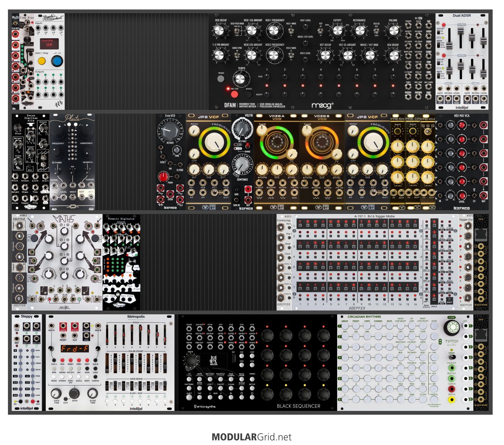
Task: Click the DFAM ADVANCE button
Action: pos(249,94)
